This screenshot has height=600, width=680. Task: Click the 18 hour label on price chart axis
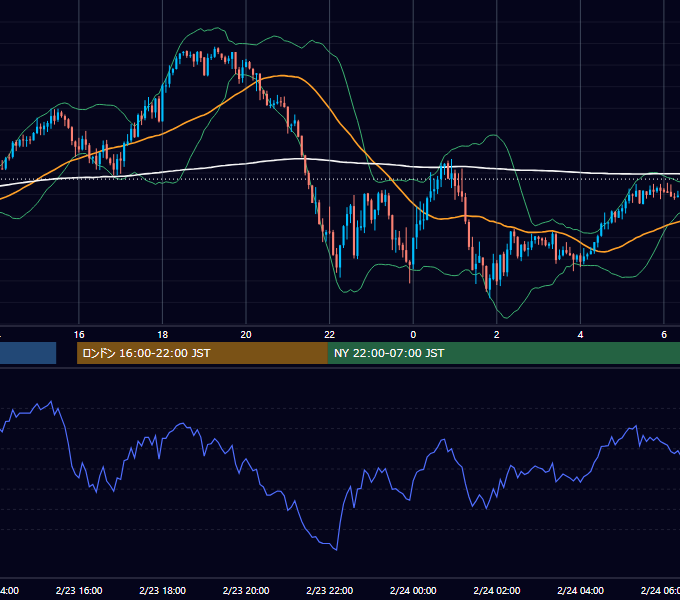tap(163, 335)
